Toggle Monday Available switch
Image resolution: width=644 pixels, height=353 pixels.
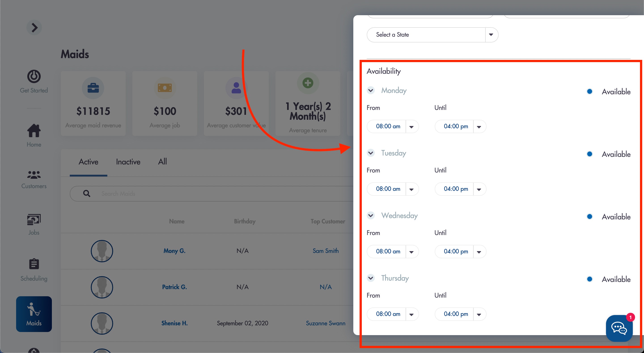pos(589,91)
